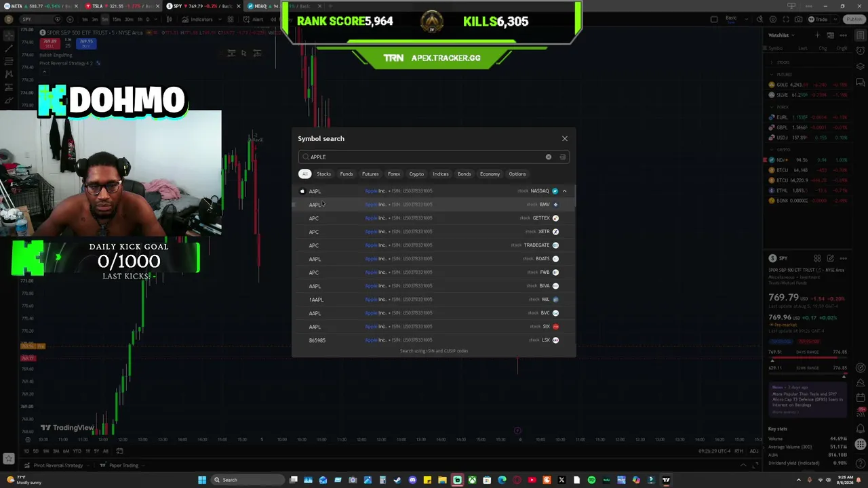Screen dimensions: 868x488
Task: Choose the 865985 LSX result
Action: [434, 340]
